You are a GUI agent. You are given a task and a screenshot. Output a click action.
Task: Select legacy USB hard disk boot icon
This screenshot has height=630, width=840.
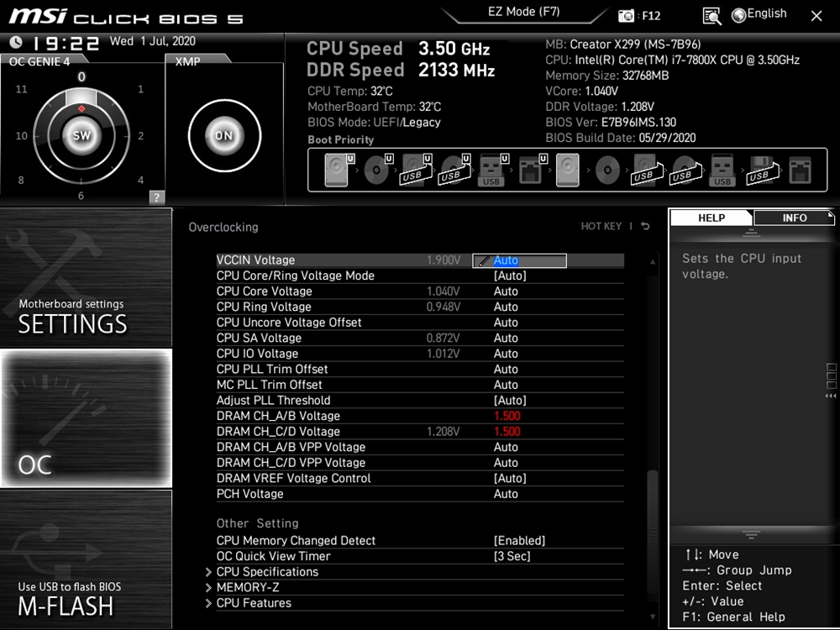point(647,170)
